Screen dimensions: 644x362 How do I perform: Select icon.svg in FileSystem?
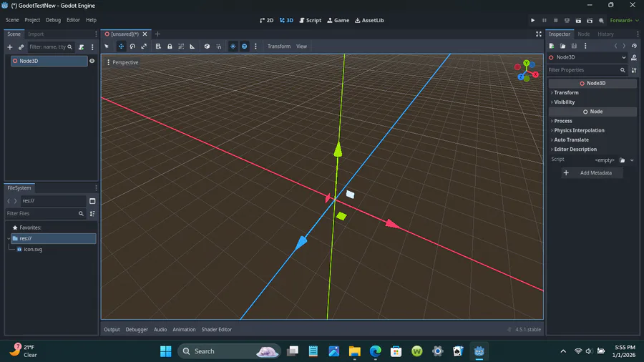coord(33,249)
